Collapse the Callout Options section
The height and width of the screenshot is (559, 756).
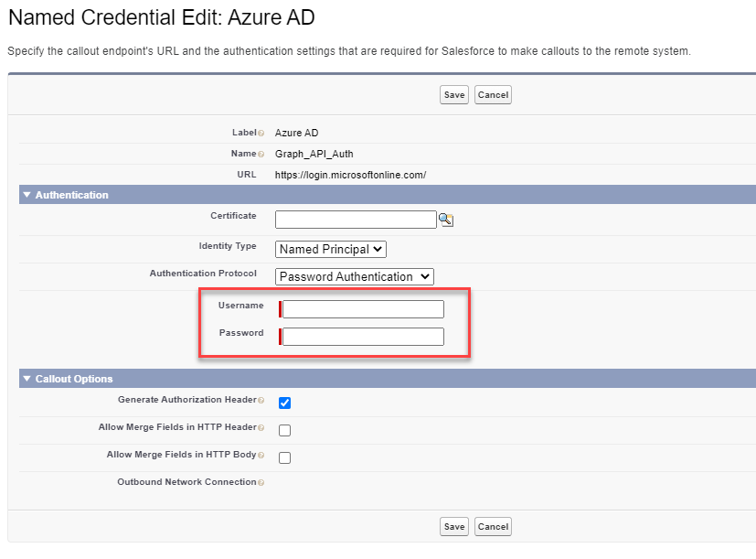click(x=27, y=379)
